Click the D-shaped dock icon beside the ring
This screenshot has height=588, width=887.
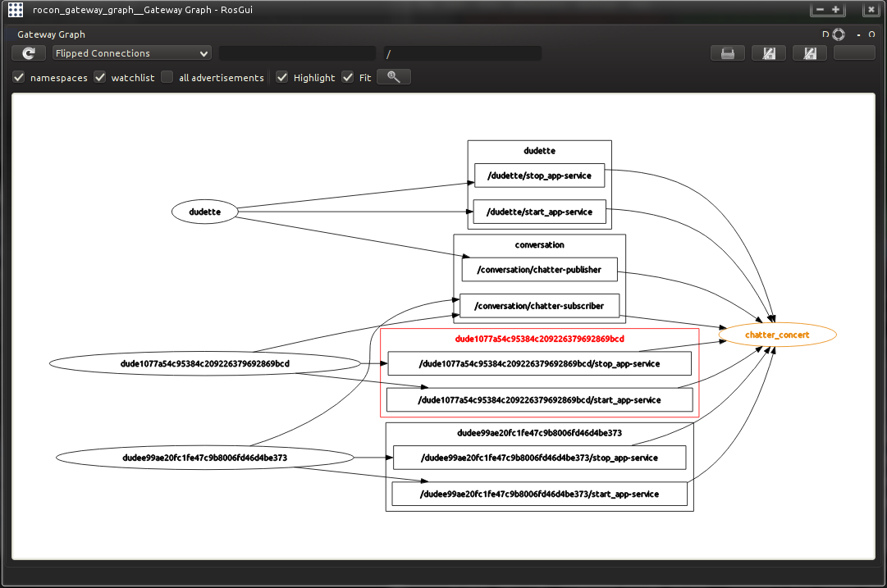tap(825, 34)
